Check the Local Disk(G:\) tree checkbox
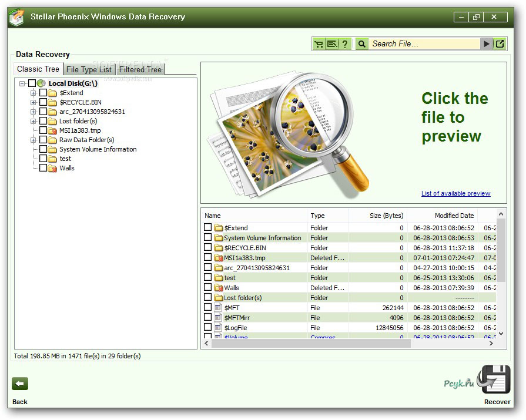 32,83
